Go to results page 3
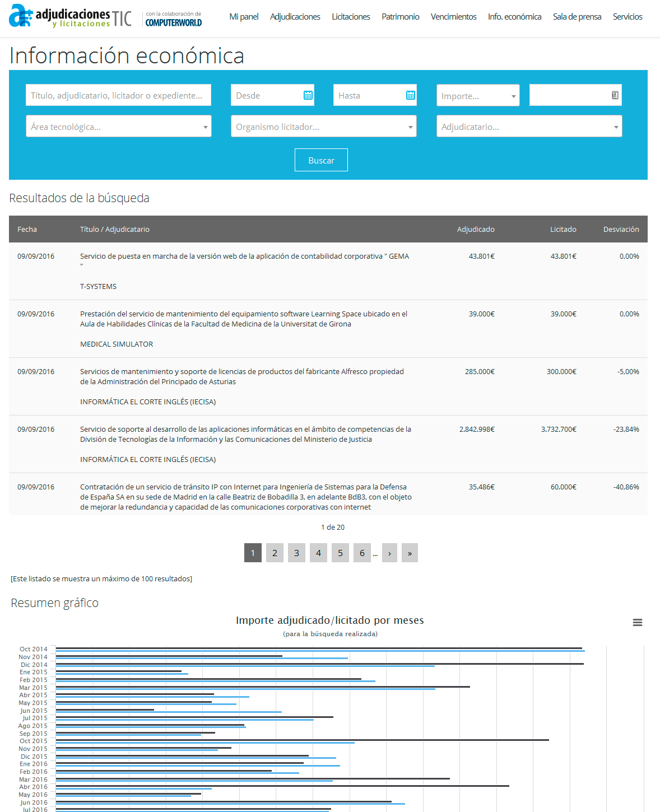The width and height of the screenshot is (660, 812). (296, 553)
